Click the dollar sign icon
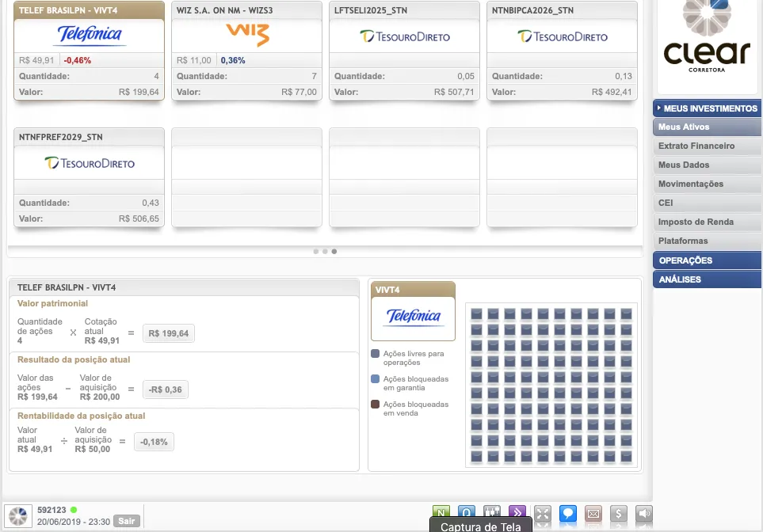 619,513
